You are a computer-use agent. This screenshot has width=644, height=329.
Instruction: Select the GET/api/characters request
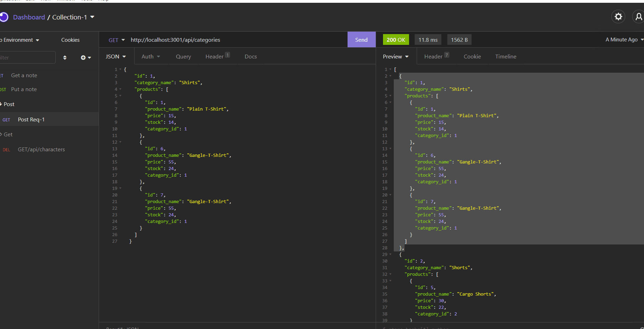tap(41, 150)
